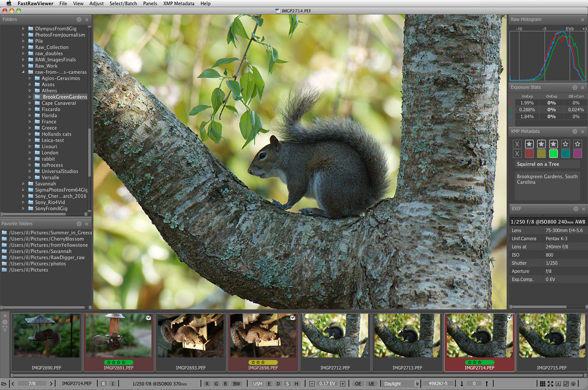Expand the Savannah folder in tree

pos(24,184)
